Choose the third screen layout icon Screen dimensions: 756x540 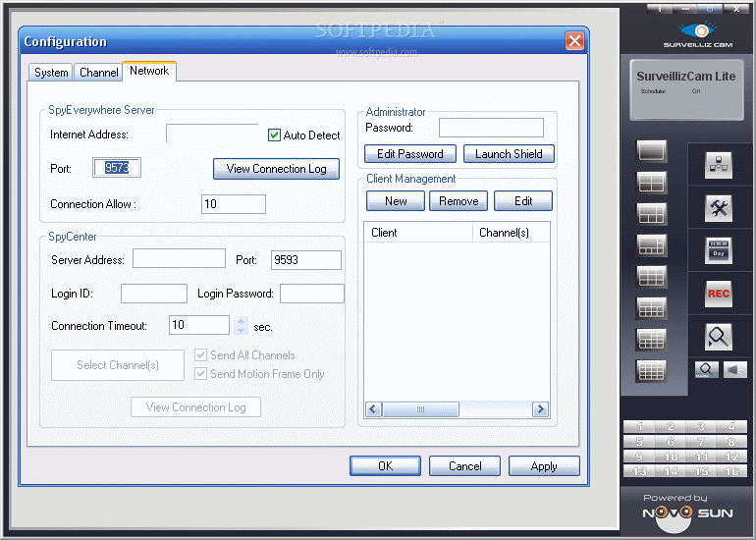[x=651, y=214]
